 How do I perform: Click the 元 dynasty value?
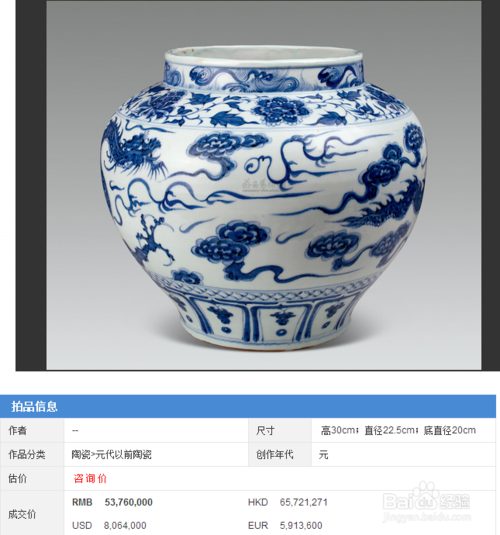click(x=324, y=455)
